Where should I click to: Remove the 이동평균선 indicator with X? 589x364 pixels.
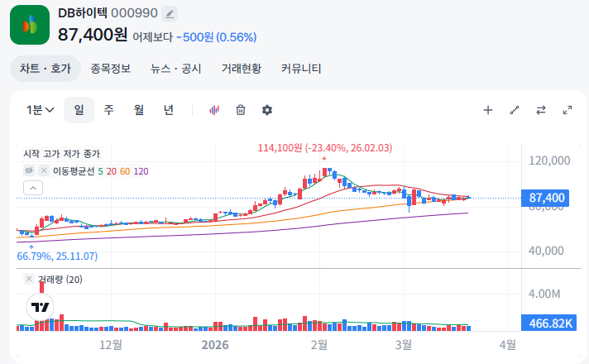[x=44, y=171]
